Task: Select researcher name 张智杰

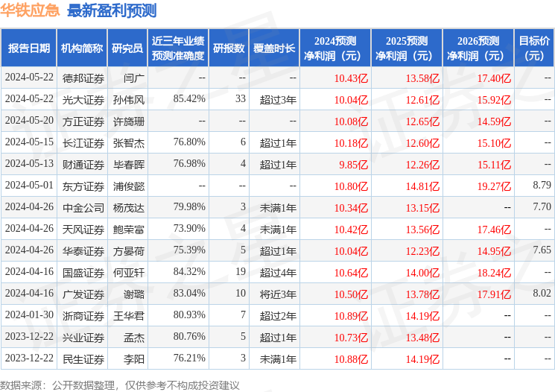Action: coord(129,143)
